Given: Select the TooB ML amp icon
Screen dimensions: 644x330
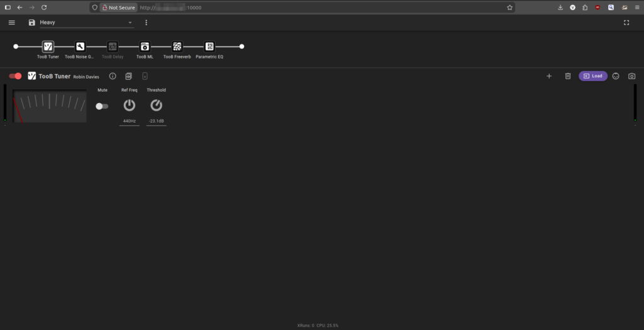Looking at the screenshot, I should pos(145,47).
